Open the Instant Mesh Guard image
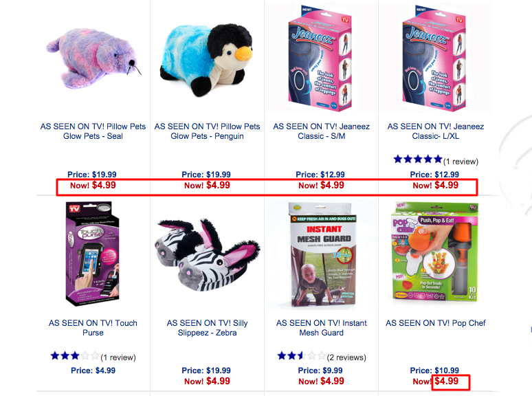Viewport: 532px width, 396px height. click(321, 255)
